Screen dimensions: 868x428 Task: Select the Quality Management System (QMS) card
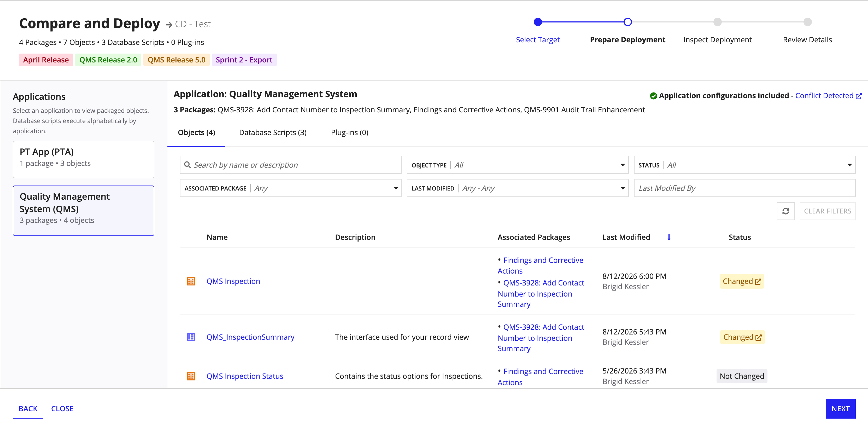click(x=83, y=211)
